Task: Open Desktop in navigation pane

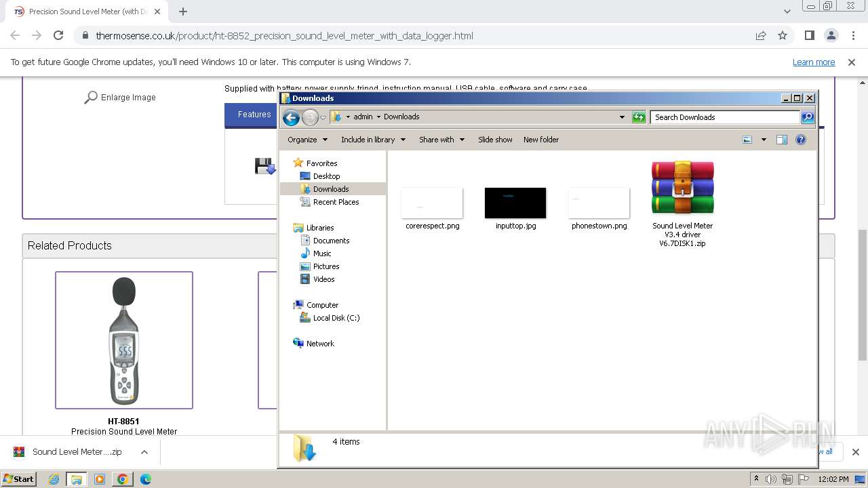Action: tap(326, 176)
